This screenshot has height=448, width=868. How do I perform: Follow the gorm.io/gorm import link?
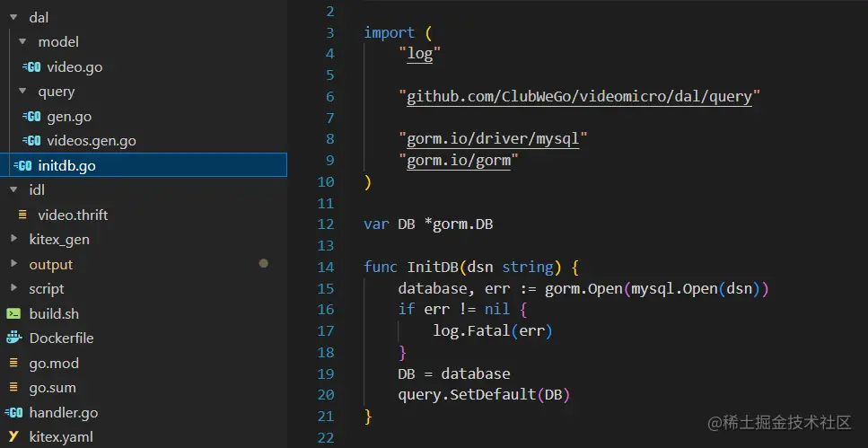point(459,160)
